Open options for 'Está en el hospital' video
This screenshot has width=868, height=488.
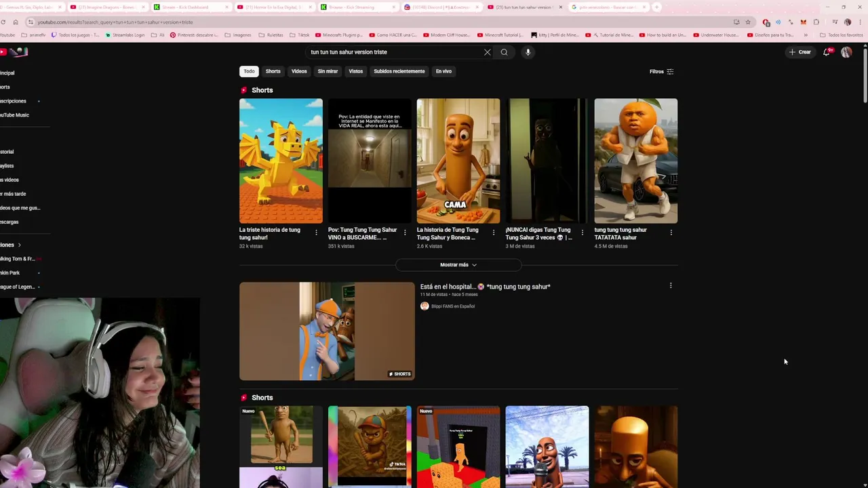pyautogui.click(x=671, y=286)
